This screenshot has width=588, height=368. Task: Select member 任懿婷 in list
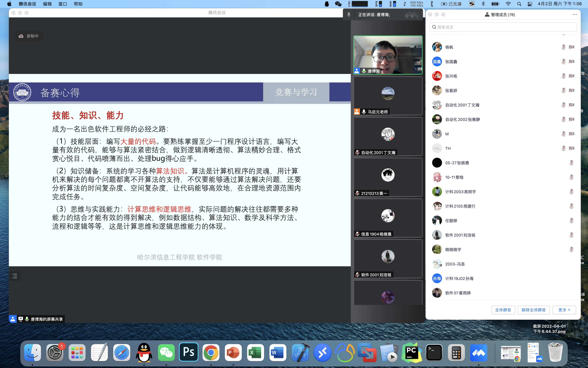click(x=503, y=221)
